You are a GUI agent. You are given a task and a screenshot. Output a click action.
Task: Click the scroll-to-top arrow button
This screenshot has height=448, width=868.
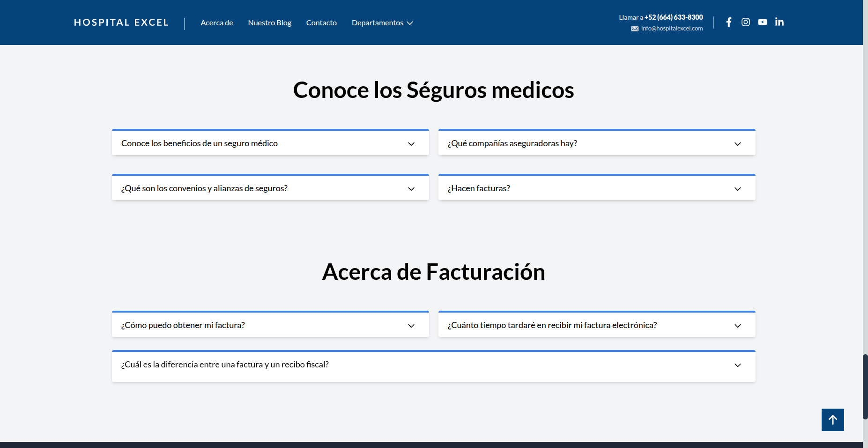[x=832, y=420]
